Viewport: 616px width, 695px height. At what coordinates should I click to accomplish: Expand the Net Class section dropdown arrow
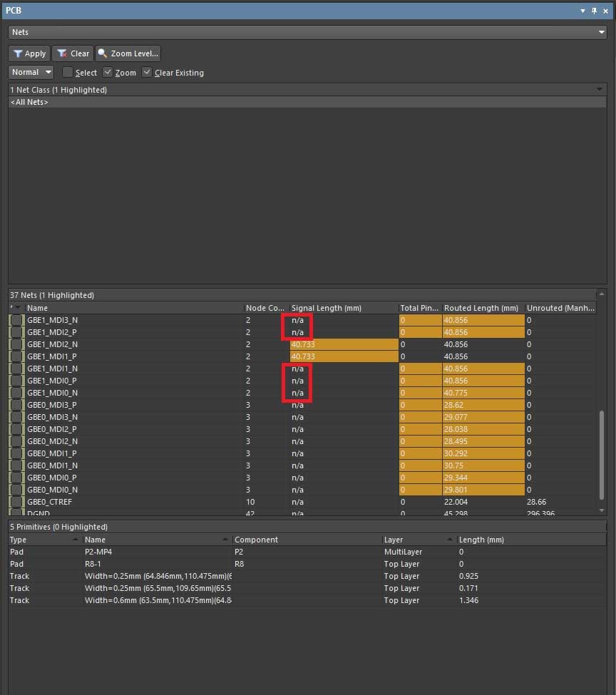[600, 90]
